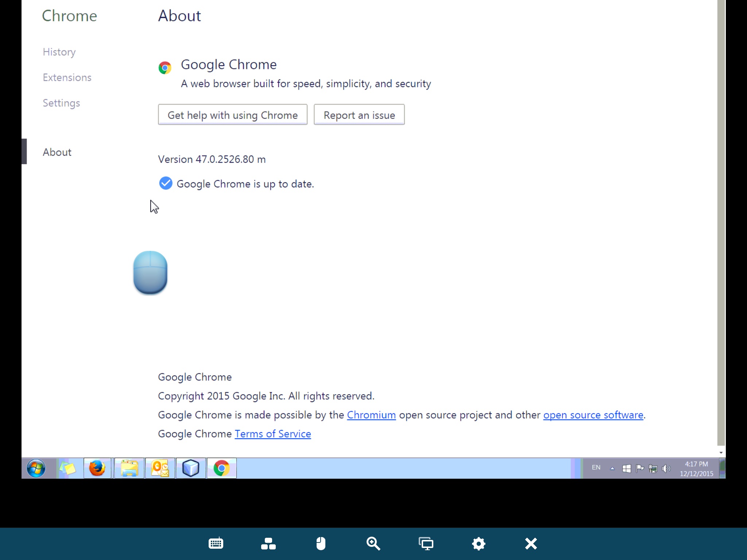
Task: Open Outlook from the taskbar
Action: (x=160, y=468)
